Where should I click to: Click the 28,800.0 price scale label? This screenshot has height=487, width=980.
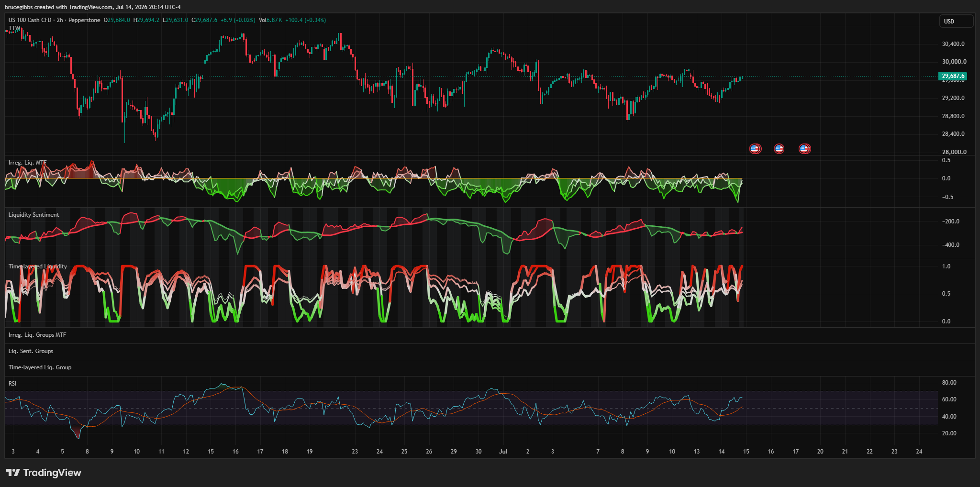[x=953, y=116]
